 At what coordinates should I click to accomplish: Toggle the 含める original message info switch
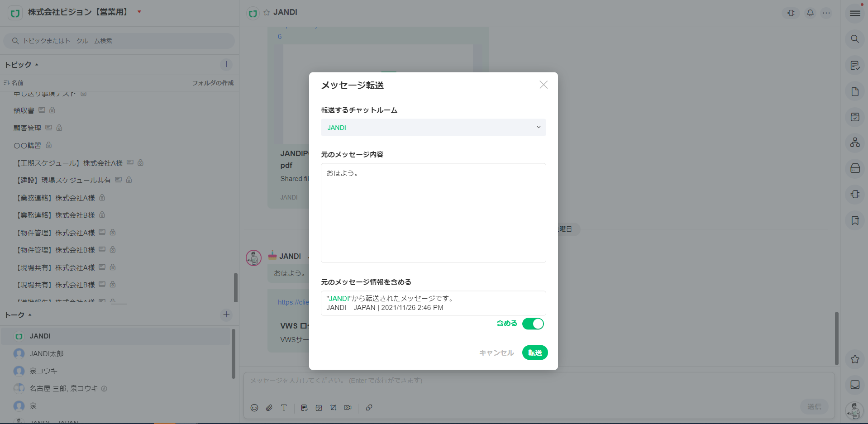533,324
